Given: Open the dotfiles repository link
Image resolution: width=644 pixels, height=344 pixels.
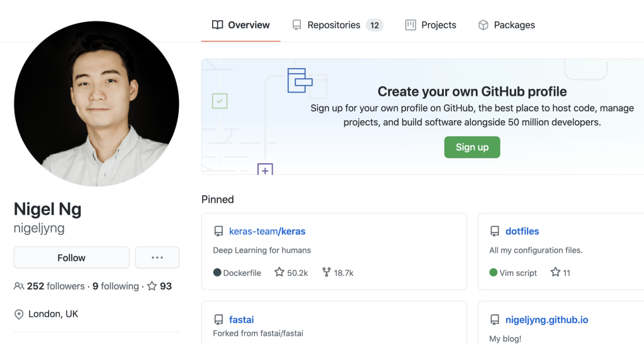Looking at the screenshot, I should (522, 231).
